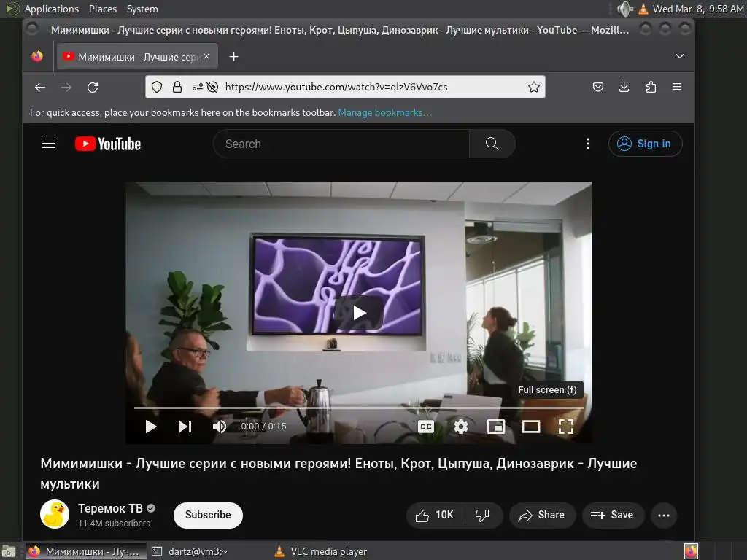Image resolution: width=747 pixels, height=560 pixels.
Task: Open Firefox extensions menu
Action: (651, 87)
